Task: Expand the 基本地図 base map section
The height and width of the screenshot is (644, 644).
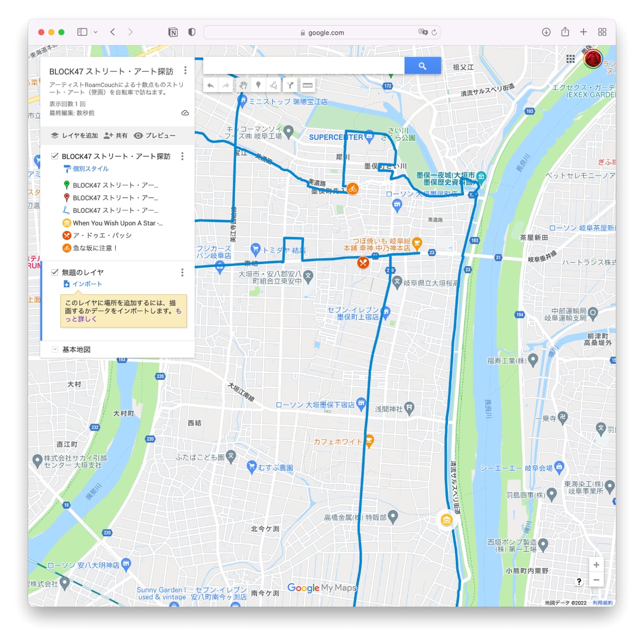Action: pyautogui.click(x=55, y=349)
